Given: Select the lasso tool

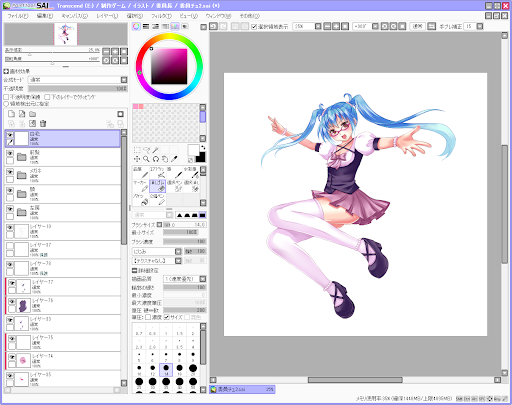Looking at the screenshot, I should click(146, 150).
